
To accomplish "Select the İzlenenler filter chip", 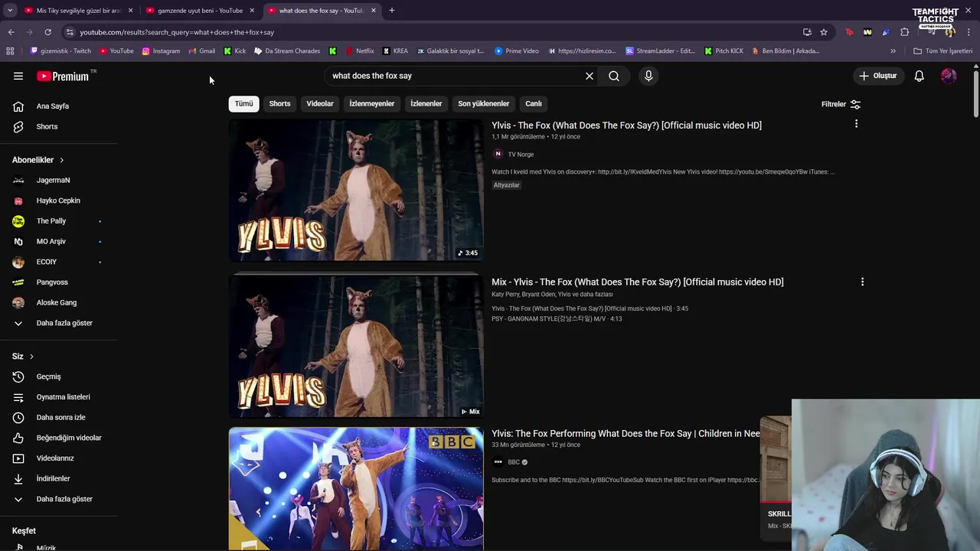I will tap(426, 103).
